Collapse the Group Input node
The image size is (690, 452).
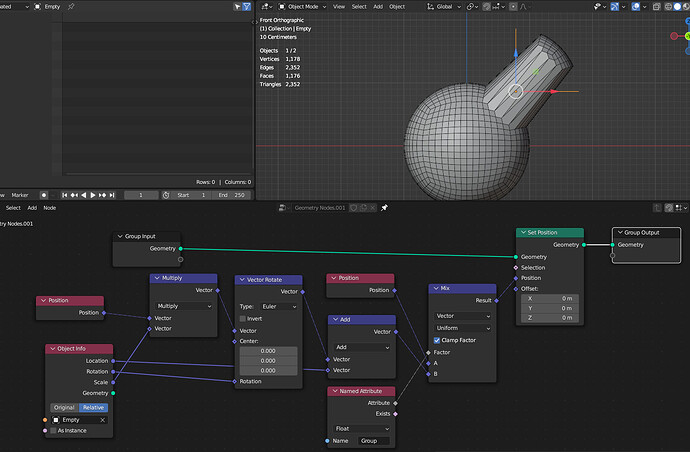[120, 236]
